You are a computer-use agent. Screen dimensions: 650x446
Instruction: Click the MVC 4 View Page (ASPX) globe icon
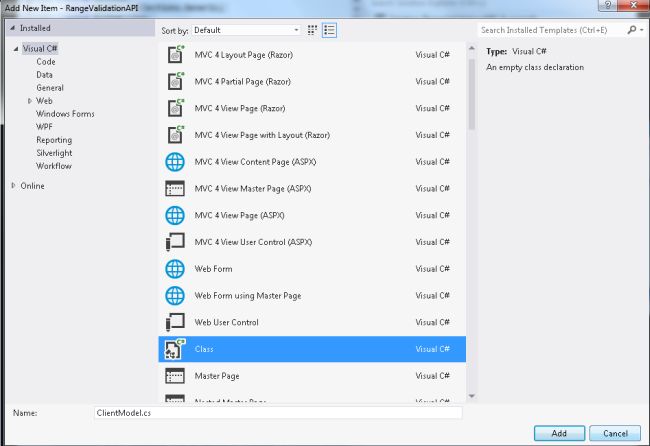175,215
